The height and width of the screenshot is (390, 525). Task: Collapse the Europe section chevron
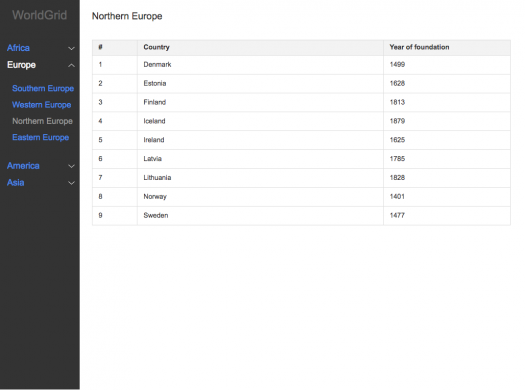coord(71,65)
